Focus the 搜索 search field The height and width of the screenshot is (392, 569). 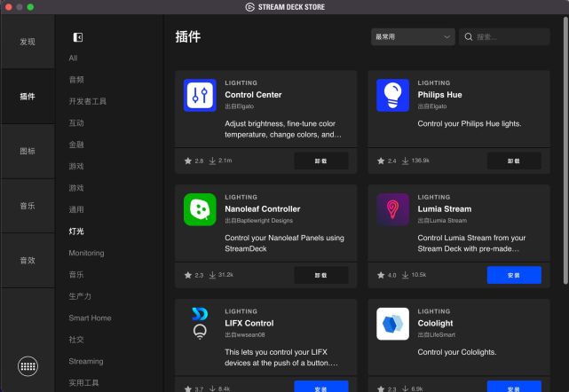point(504,36)
